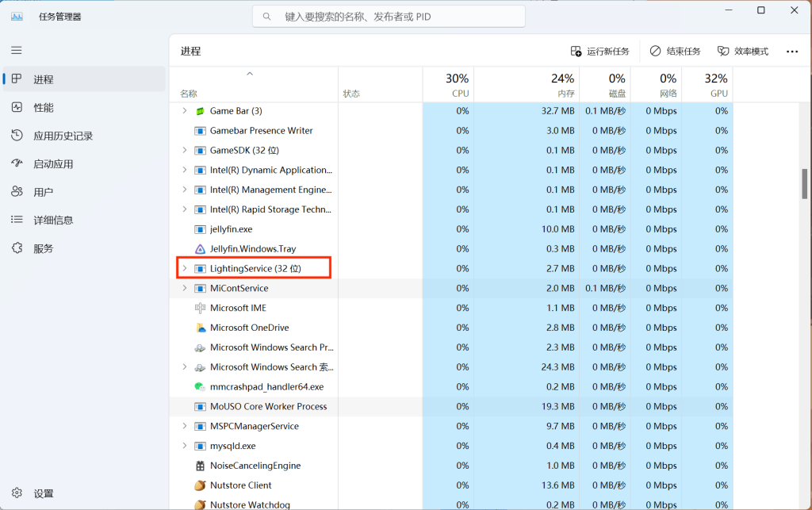Click the Jellyfin.Windows.Tray triangle icon
This screenshot has height=510, width=812.
coord(200,249)
